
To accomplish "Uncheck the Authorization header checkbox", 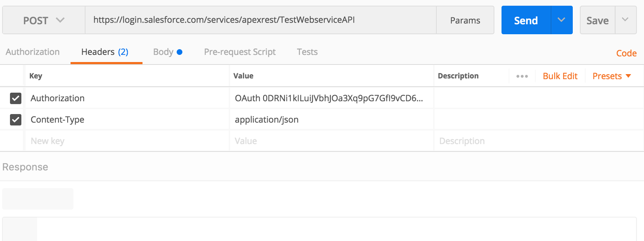I will point(16,98).
